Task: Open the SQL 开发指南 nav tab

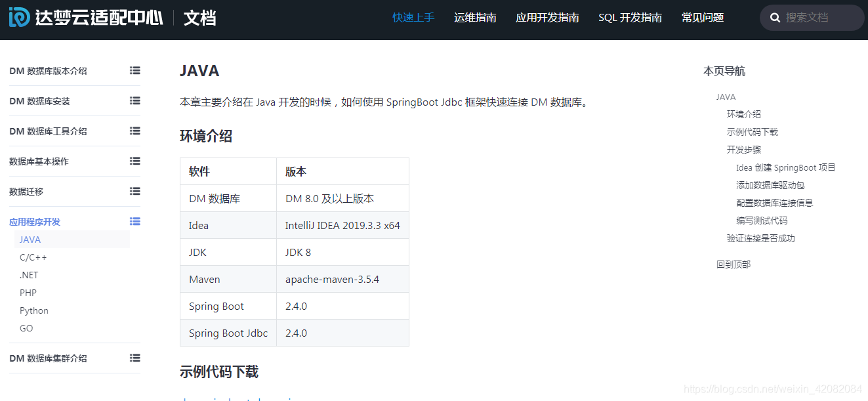Action: click(630, 18)
